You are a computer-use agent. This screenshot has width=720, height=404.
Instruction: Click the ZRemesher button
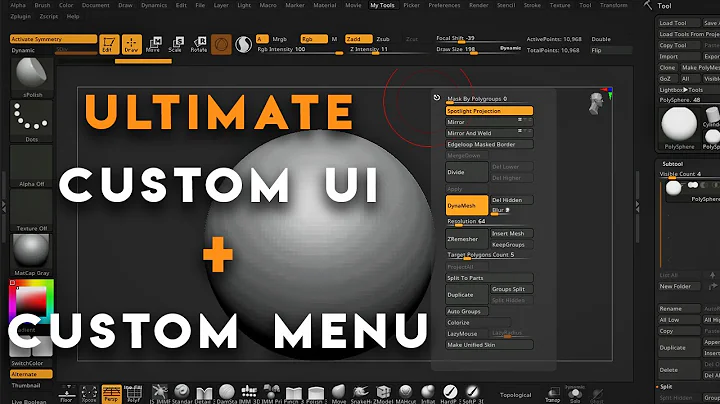click(467, 239)
